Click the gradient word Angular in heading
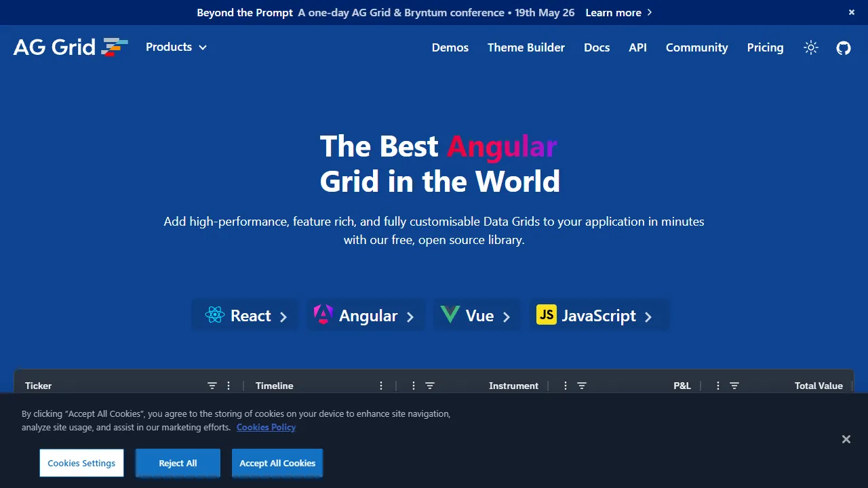The width and height of the screenshot is (868, 488). tap(502, 146)
